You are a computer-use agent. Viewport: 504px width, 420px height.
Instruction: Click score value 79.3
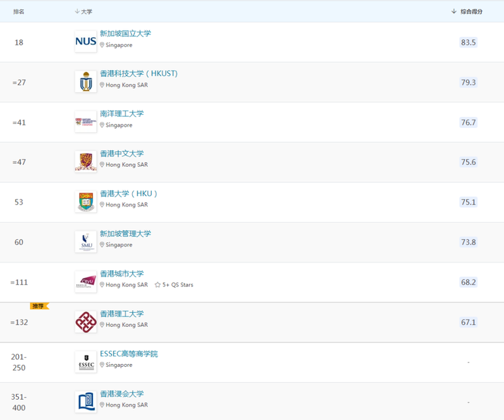[x=468, y=83]
